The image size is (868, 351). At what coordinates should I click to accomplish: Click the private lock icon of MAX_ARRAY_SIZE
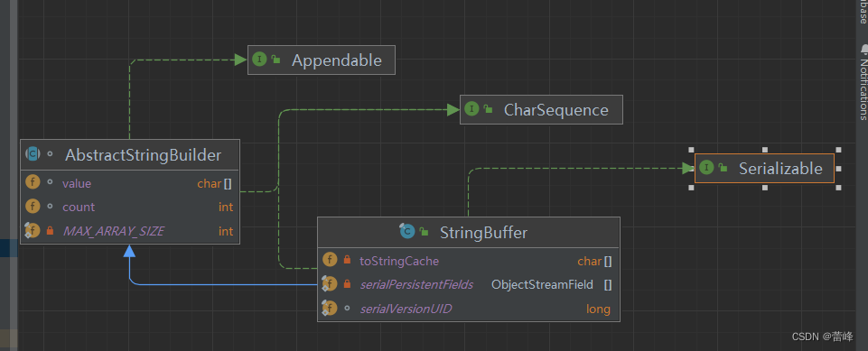tap(51, 231)
